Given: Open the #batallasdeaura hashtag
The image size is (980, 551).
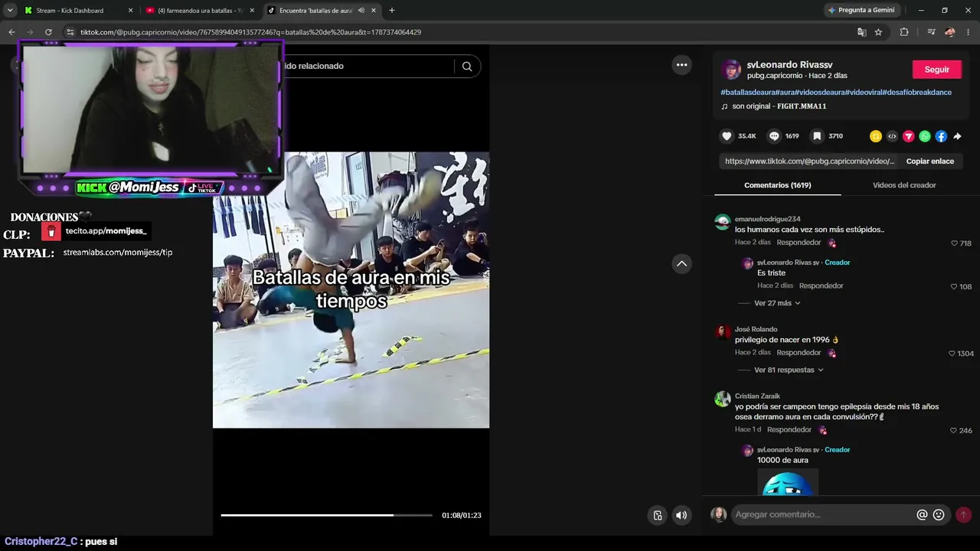Looking at the screenshot, I should (x=748, y=93).
